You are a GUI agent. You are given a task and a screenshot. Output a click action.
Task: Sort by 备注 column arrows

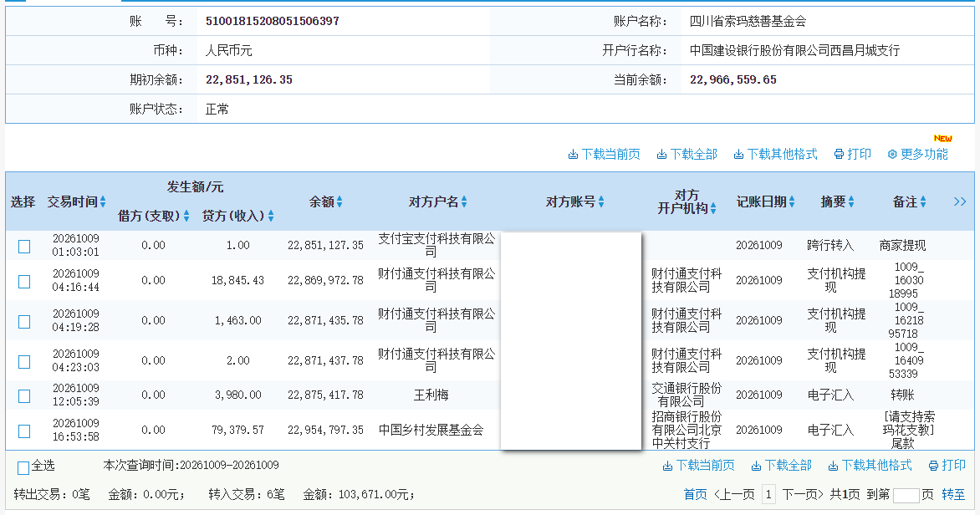pyautogui.click(x=923, y=201)
